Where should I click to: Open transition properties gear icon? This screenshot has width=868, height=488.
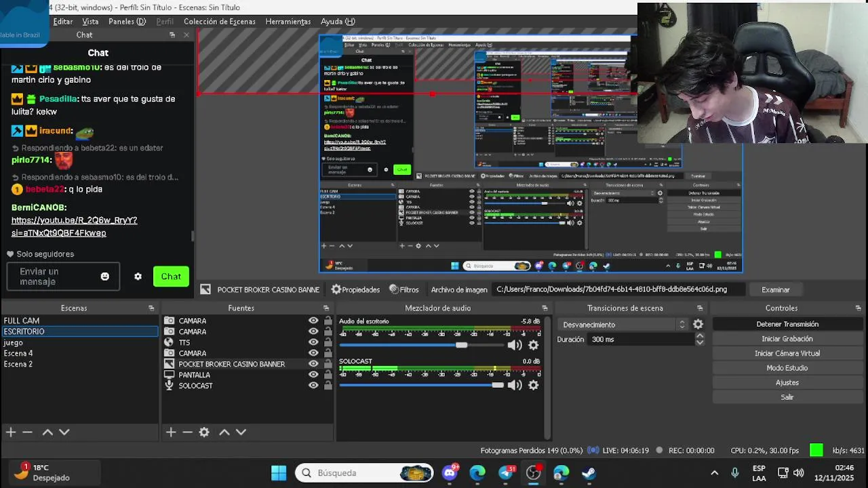tap(698, 325)
